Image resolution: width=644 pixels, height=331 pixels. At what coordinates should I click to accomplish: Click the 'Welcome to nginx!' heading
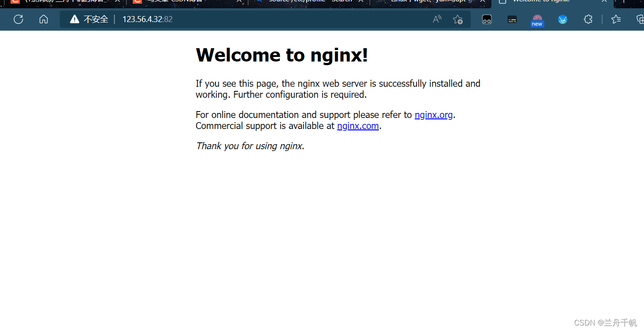282,55
